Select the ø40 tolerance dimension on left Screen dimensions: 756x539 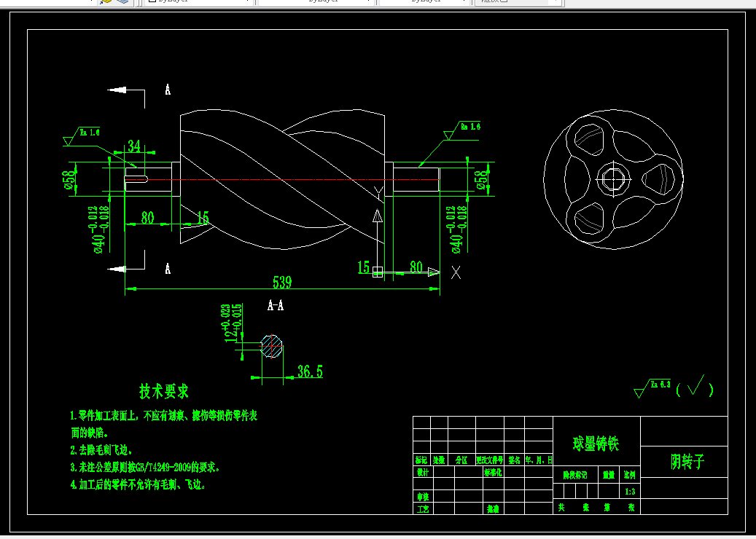[x=100, y=229]
